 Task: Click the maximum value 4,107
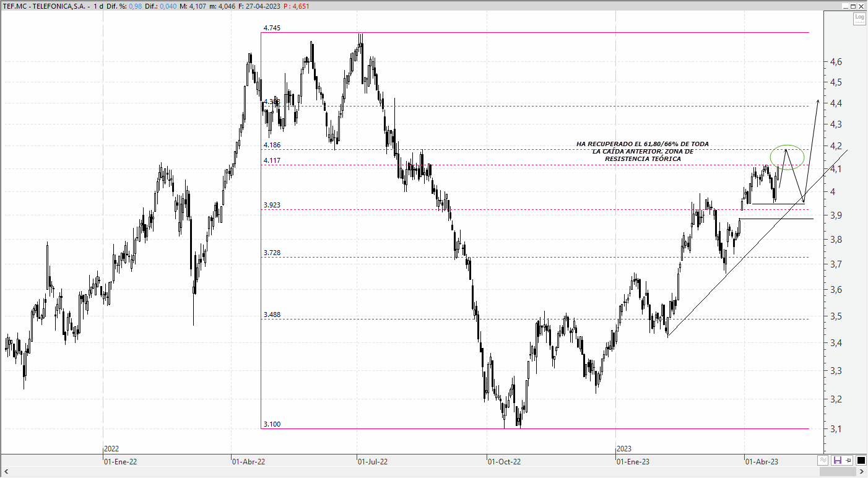click(x=198, y=6)
